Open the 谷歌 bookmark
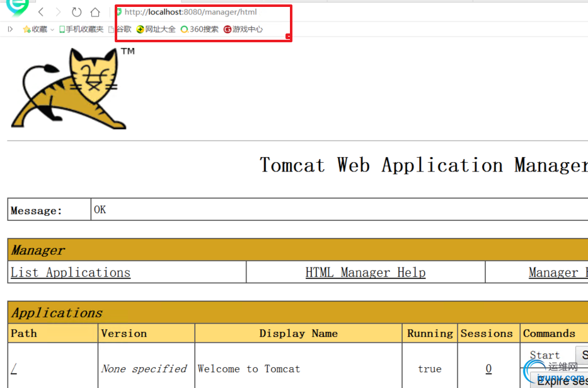 [x=120, y=29]
